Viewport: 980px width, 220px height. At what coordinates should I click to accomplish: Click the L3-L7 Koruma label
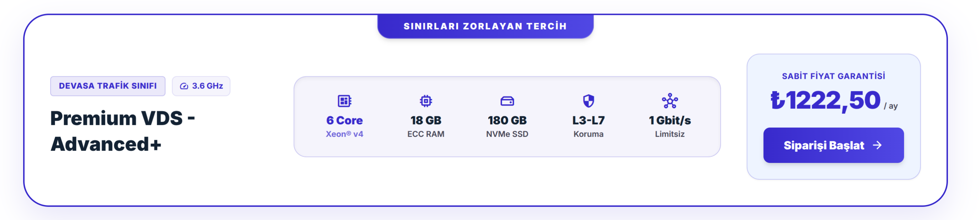[588, 126]
